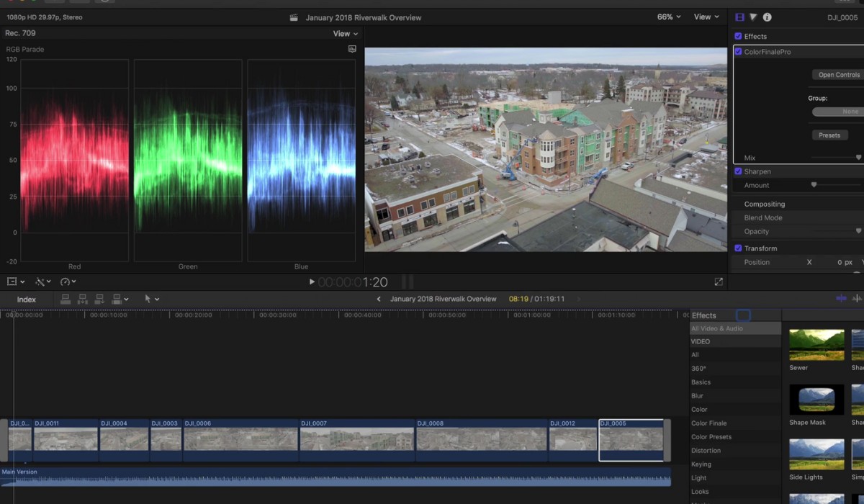Click the append clip to timeline icon
Screen dimensions: 864x504
[99, 299]
